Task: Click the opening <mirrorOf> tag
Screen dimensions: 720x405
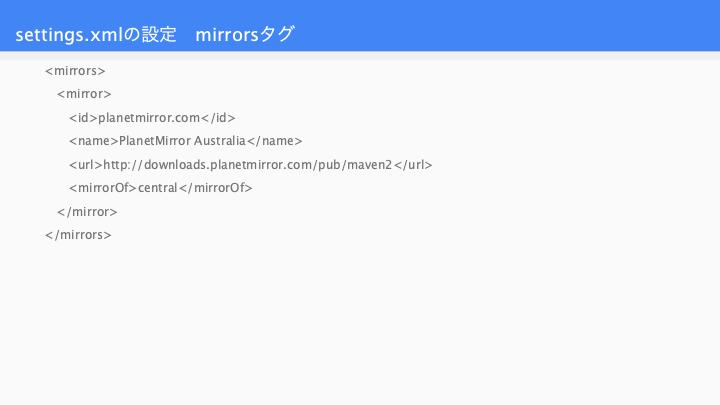Action: 103,188
